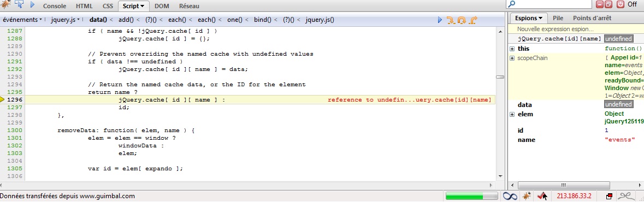Image resolution: width=644 pixels, height=202 pixels.
Task: Click the blue infinity icon in status bar
Action: tap(510, 196)
